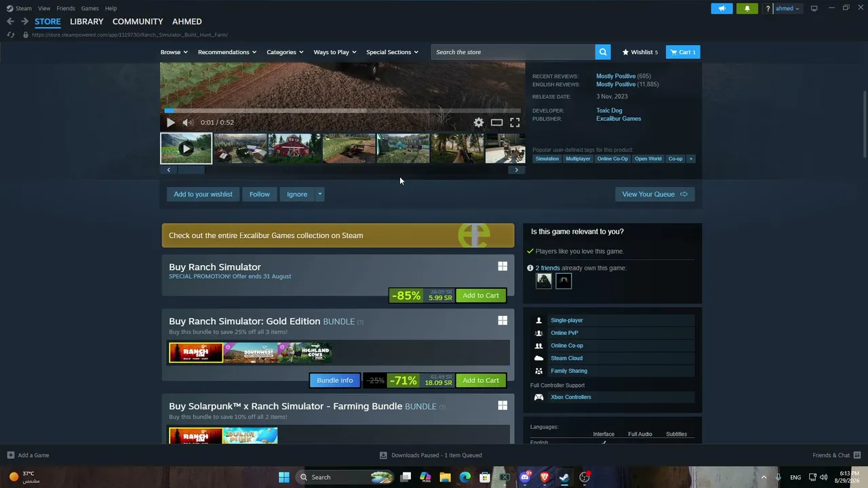Viewport: 868px width, 488px height.
Task: Open the Games menu
Action: (90, 8)
